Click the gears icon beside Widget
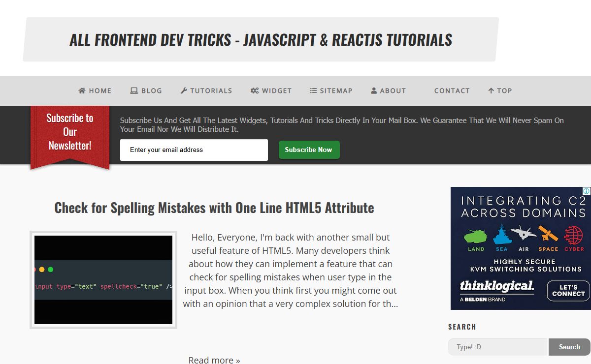 point(255,91)
